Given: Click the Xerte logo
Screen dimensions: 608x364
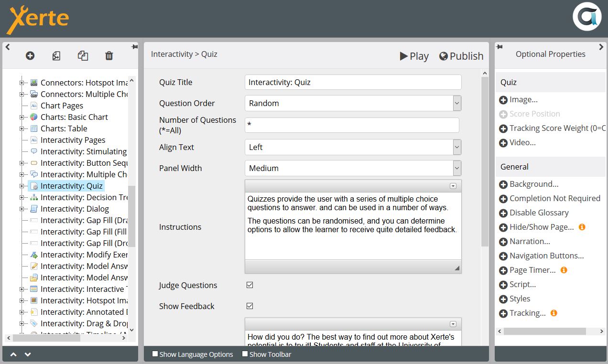Looking at the screenshot, I should (x=38, y=19).
